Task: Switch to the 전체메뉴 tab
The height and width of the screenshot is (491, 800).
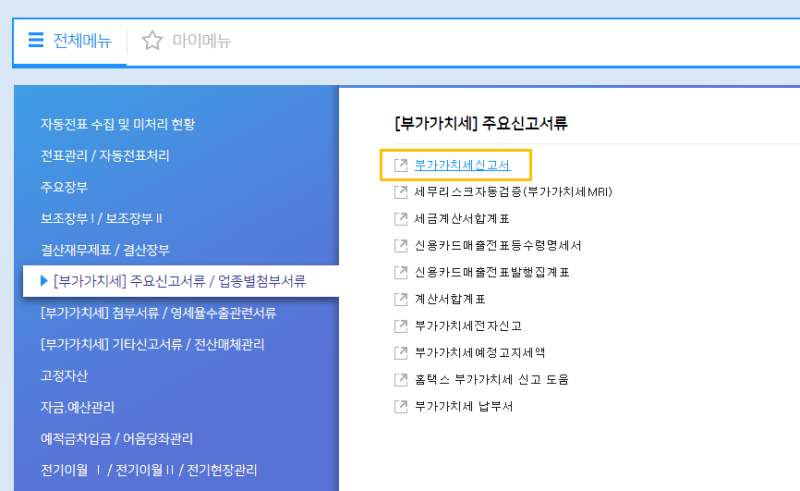Action: [70, 40]
